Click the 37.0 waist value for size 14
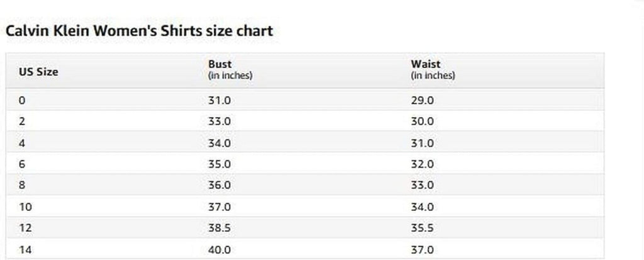 click(422, 250)
